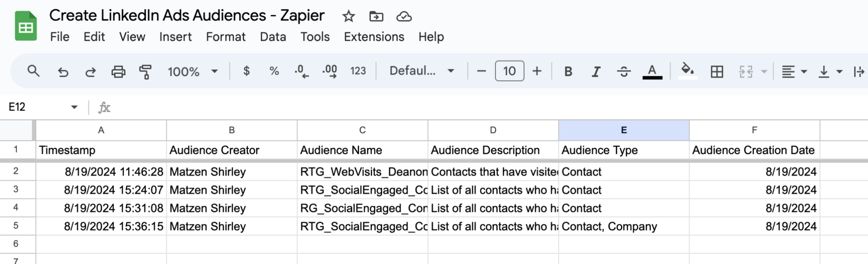
Task: Decrease decimal places
Action: tap(301, 71)
